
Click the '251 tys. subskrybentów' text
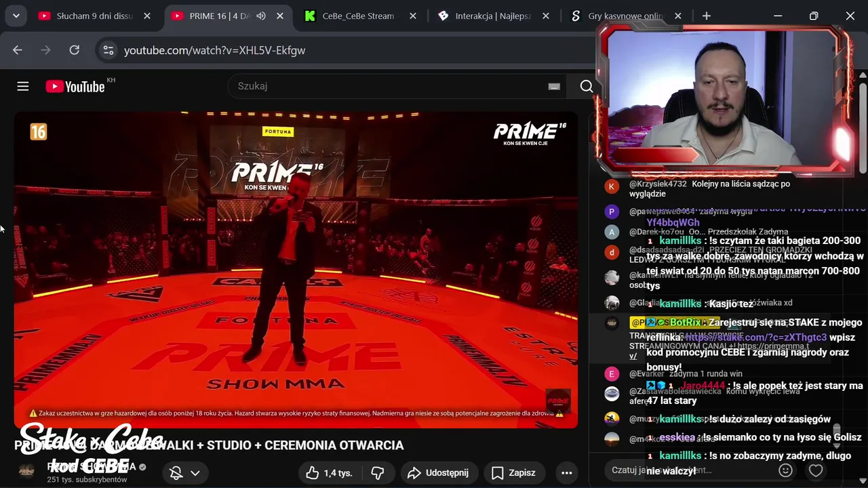pos(87,480)
